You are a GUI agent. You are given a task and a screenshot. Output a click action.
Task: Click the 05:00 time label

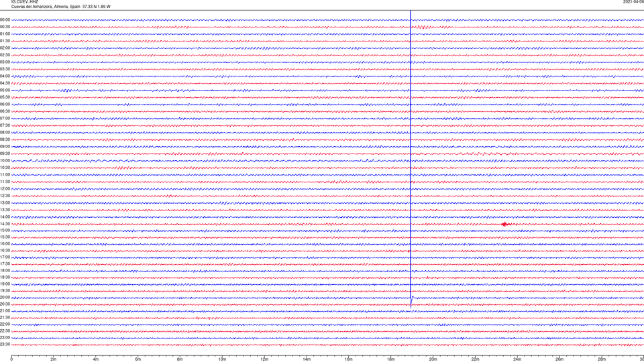5,90
